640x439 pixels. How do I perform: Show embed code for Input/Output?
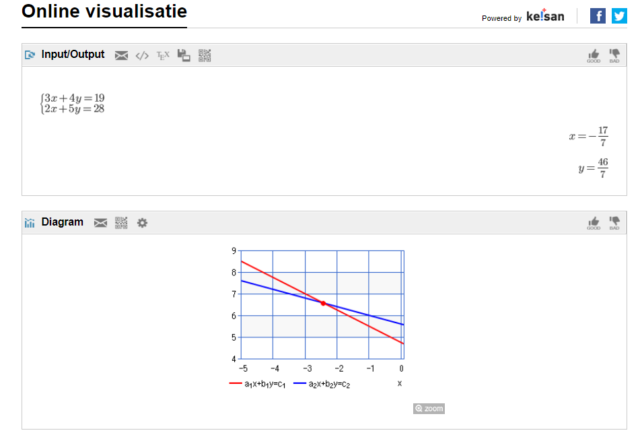point(142,55)
